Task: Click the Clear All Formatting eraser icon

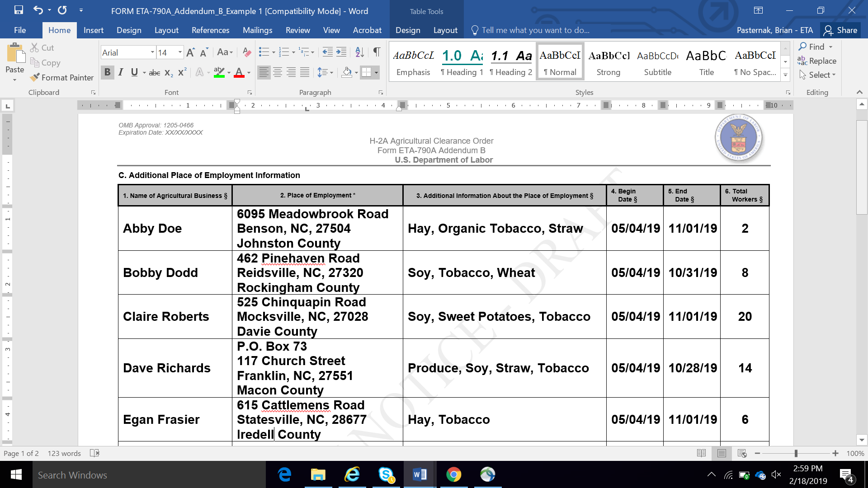Action: click(246, 52)
